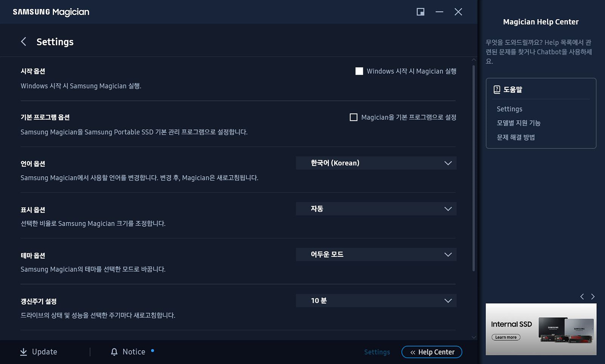Switch to the mini window mode icon
The width and height of the screenshot is (605, 364).
tap(420, 12)
